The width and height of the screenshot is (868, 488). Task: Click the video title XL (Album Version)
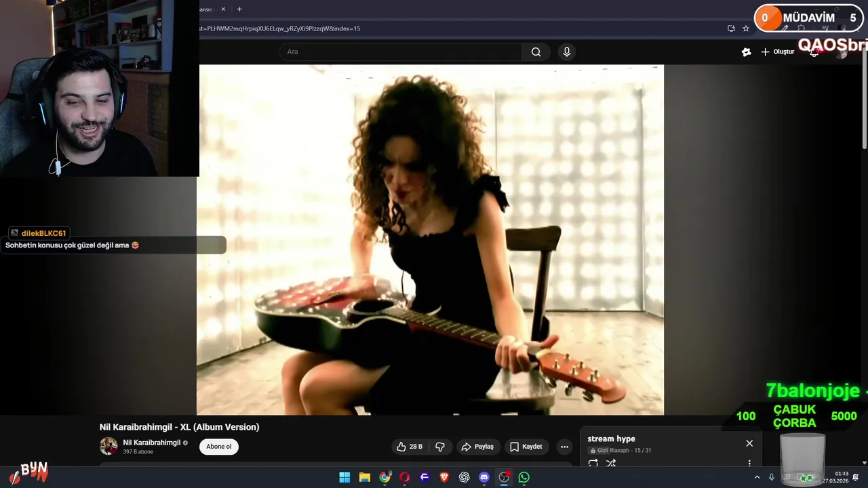tap(179, 427)
